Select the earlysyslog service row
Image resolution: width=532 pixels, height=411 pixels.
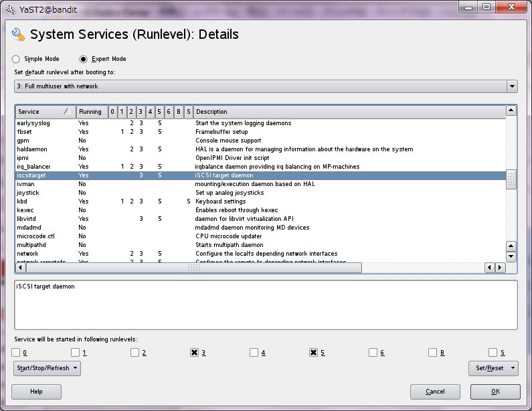[x=260, y=123]
